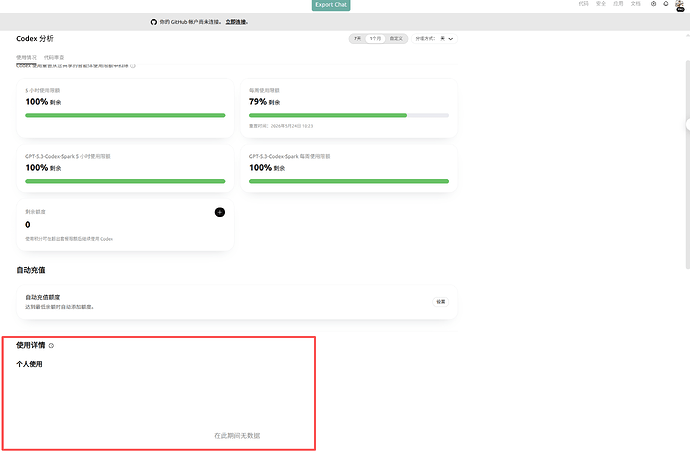Select the 7天 time range
The height and width of the screenshot is (459, 690).
pyautogui.click(x=358, y=39)
